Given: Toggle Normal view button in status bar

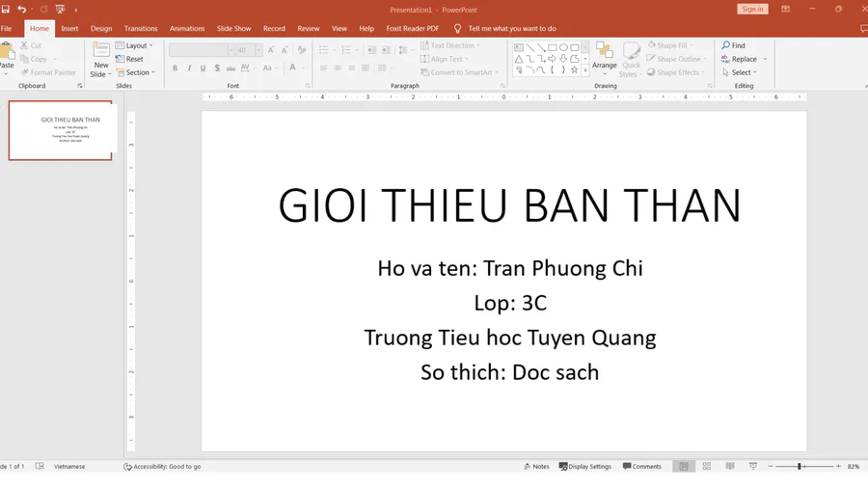Looking at the screenshot, I should coord(684,466).
